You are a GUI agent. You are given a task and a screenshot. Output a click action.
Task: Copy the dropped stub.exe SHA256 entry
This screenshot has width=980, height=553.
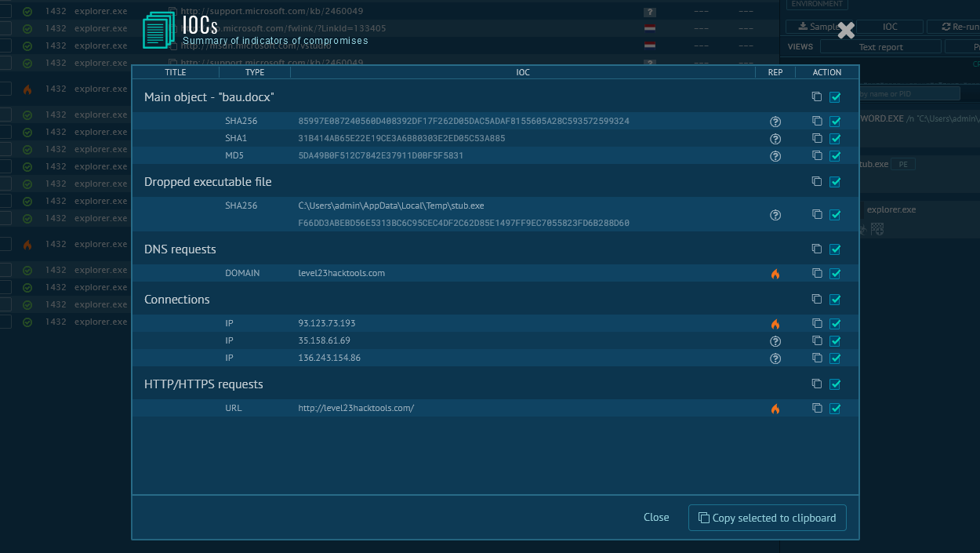pos(817,214)
